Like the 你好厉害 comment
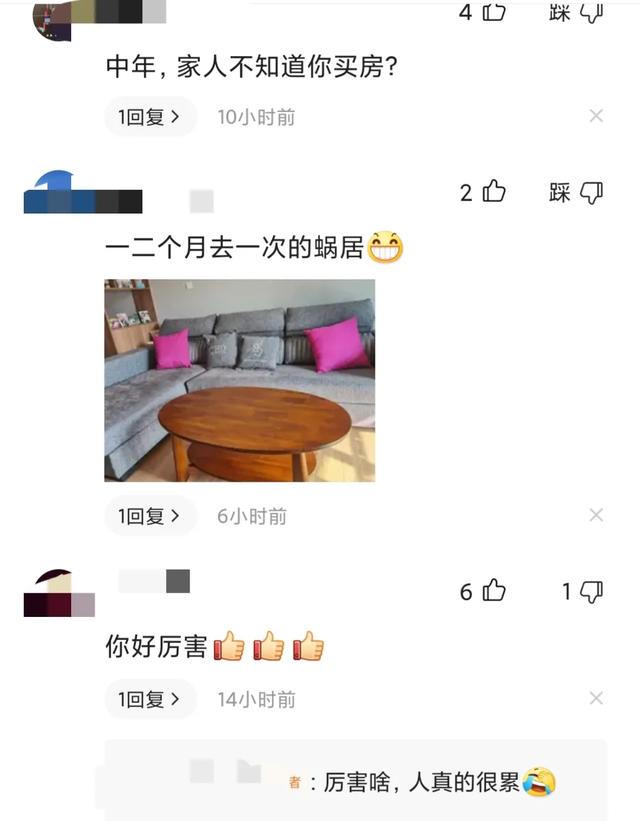Screen dimensions: 640x821 (494, 591)
